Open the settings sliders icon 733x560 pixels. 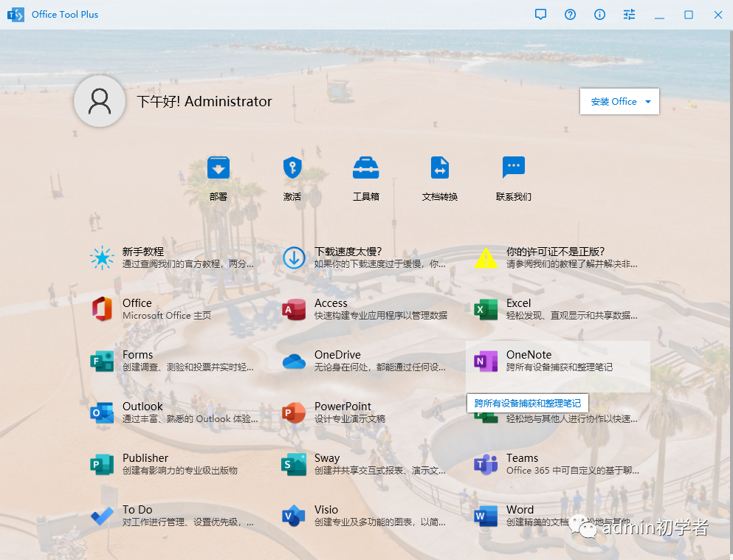tap(629, 15)
